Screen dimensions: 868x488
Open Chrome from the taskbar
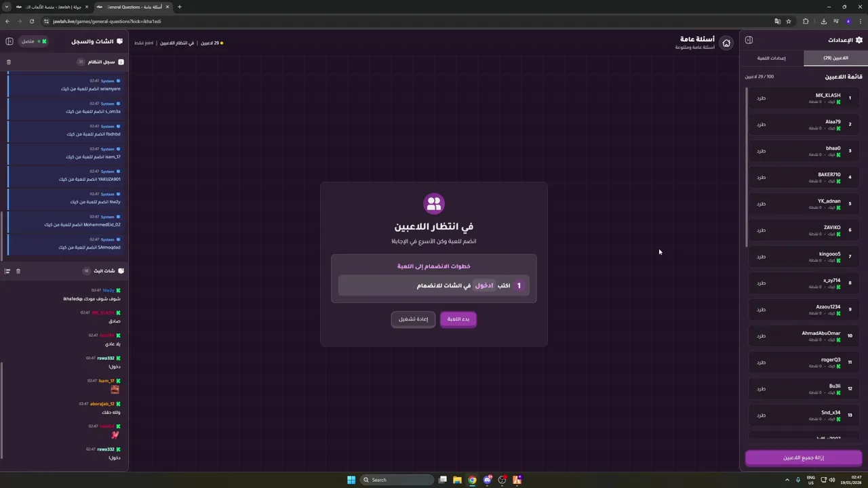pyautogui.click(x=472, y=480)
